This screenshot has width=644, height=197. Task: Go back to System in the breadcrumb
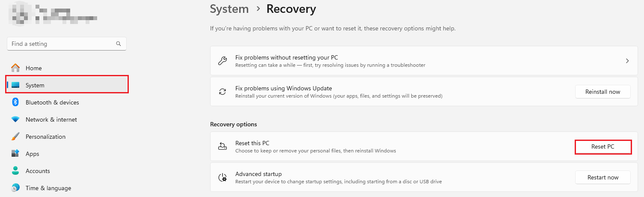pyautogui.click(x=229, y=9)
